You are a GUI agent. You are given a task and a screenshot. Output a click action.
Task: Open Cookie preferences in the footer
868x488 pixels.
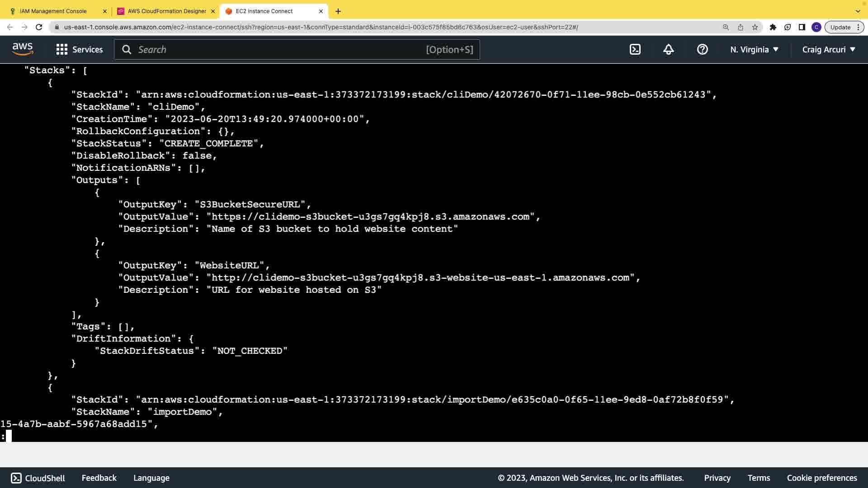pyautogui.click(x=822, y=478)
